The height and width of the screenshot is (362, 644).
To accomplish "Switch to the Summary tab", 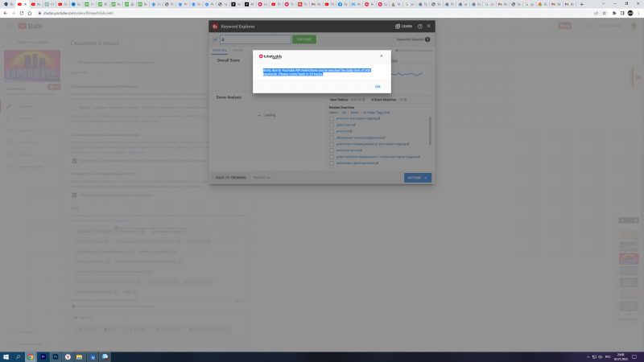I will [x=219, y=50].
